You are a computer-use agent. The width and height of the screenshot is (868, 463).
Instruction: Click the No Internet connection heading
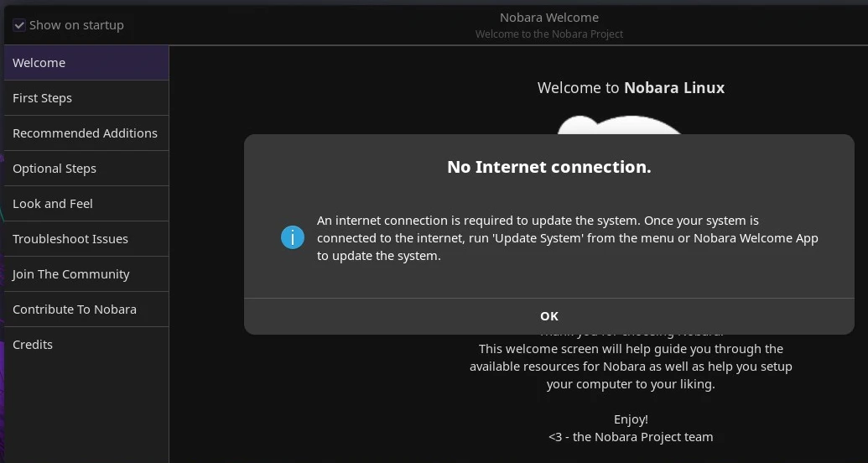pos(549,167)
